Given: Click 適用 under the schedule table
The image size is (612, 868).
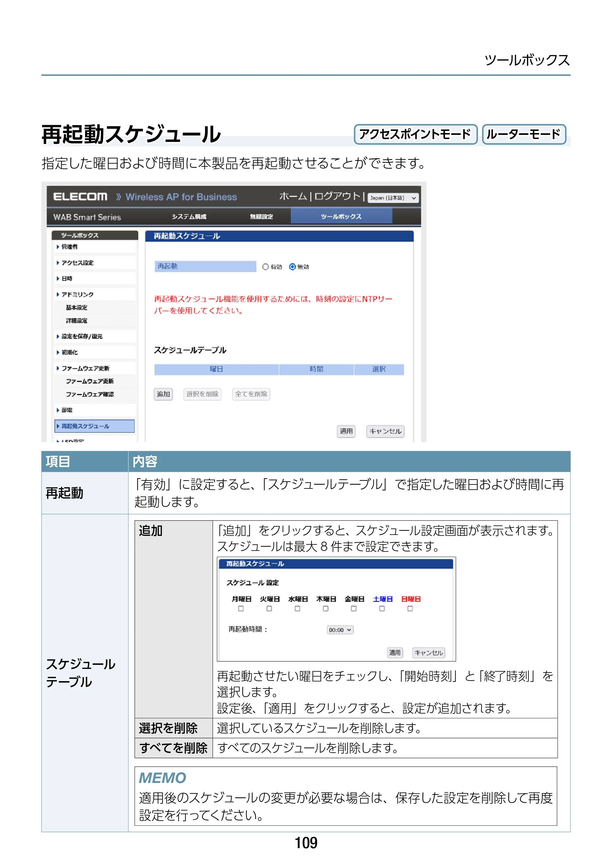Looking at the screenshot, I should [346, 431].
